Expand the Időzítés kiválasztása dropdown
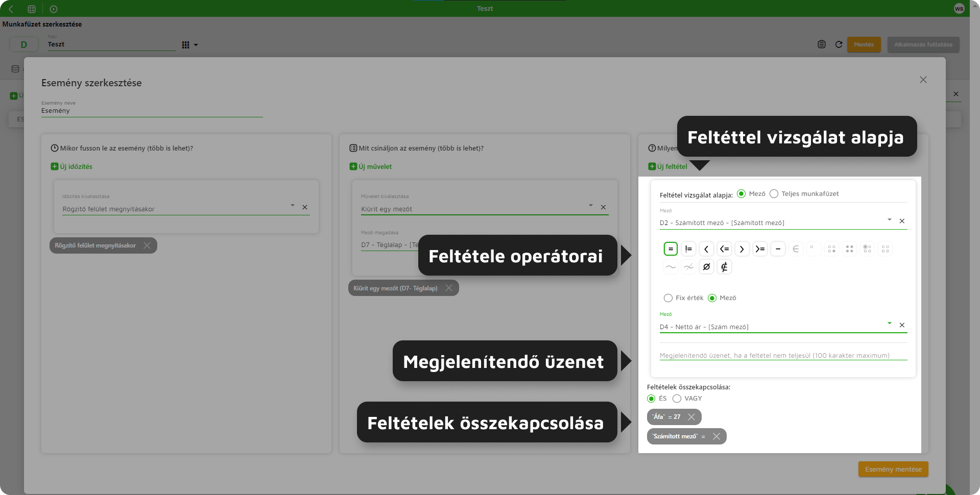This screenshot has width=980, height=495. [x=293, y=205]
